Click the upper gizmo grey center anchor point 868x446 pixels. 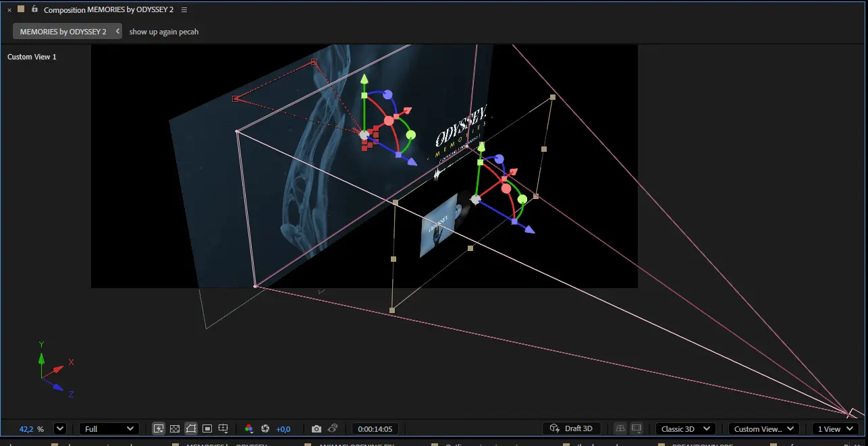(x=364, y=135)
